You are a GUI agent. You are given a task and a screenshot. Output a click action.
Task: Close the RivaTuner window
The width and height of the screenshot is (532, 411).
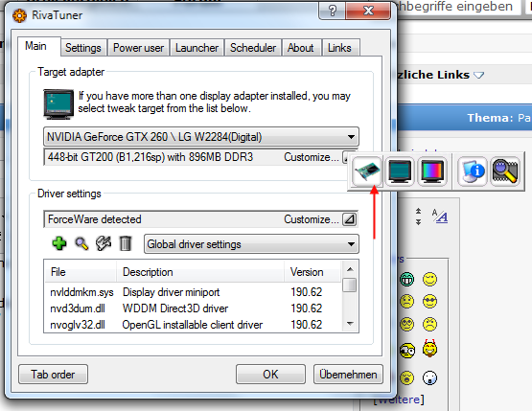tap(368, 11)
